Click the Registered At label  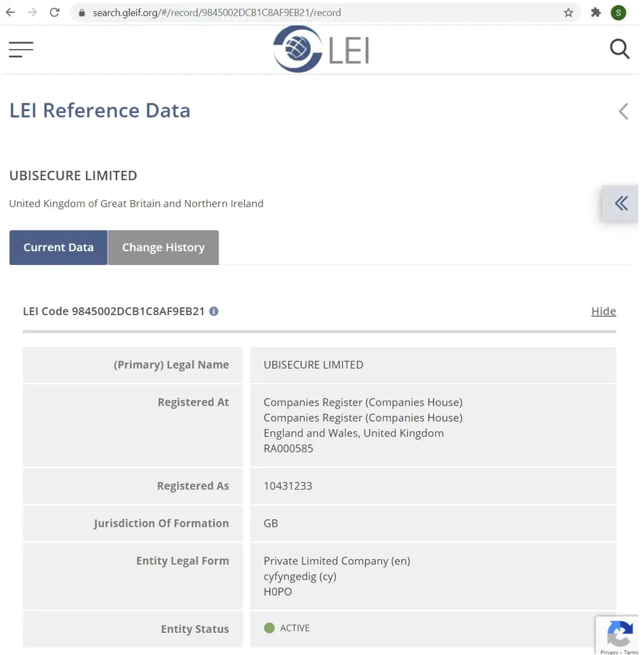pyautogui.click(x=193, y=402)
